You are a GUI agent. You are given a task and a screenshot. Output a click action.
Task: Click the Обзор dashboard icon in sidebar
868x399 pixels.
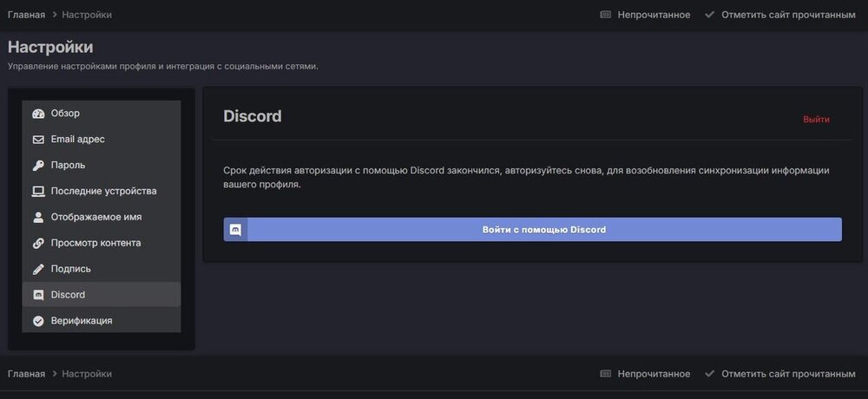point(38,114)
